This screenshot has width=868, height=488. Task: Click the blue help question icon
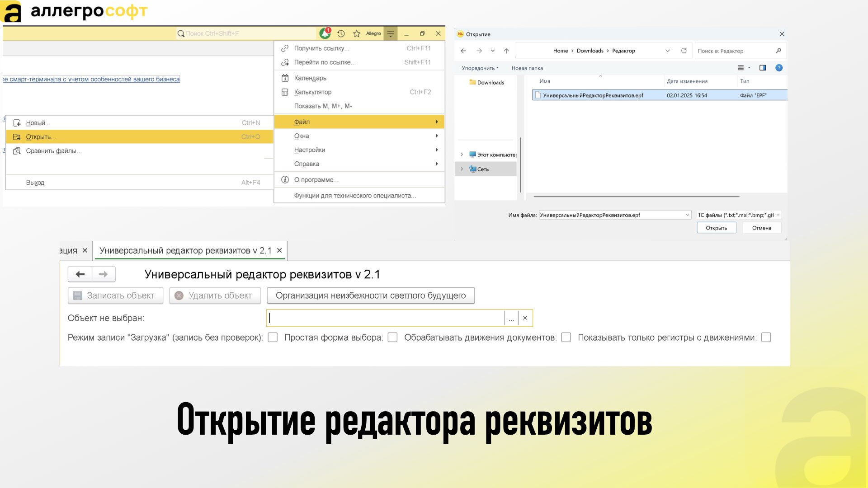[x=779, y=68]
